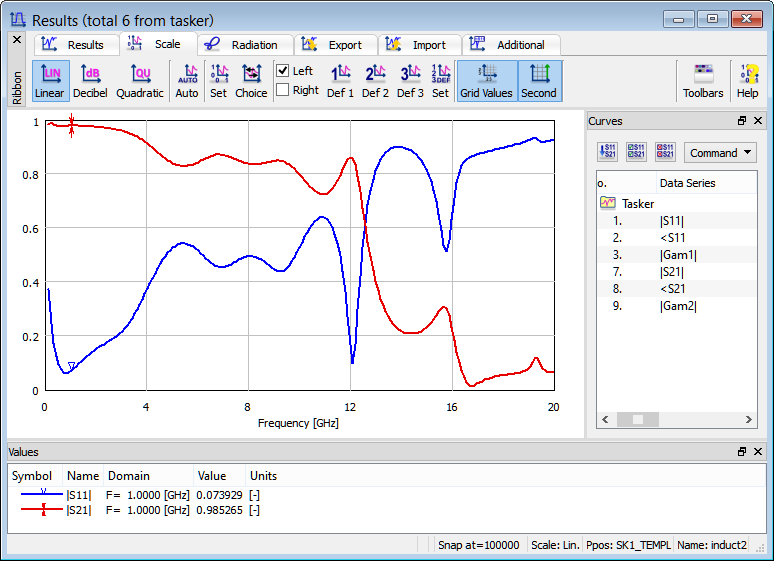Choose the Quadratic scale option
774x561 pixels.
click(x=140, y=80)
